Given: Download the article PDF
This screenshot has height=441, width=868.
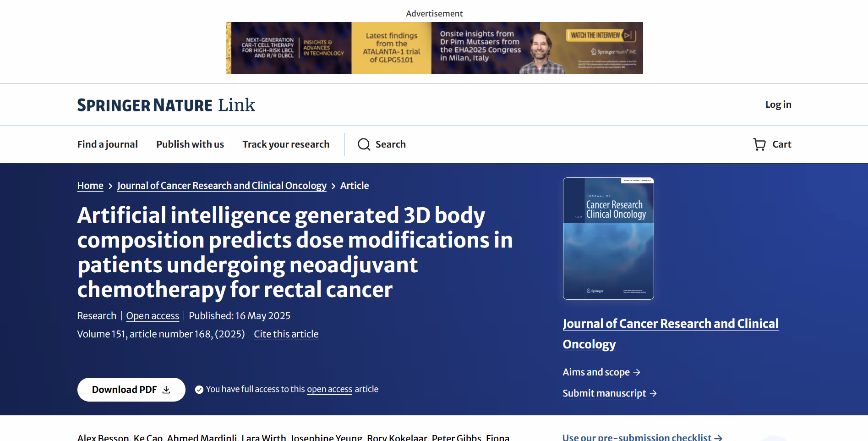Looking at the screenshot, I should [x=131, y=390].
